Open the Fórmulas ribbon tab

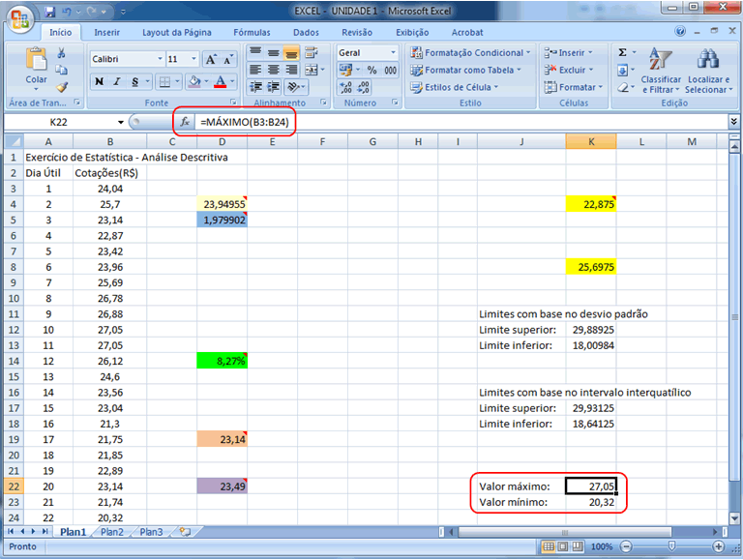(252, 32)
